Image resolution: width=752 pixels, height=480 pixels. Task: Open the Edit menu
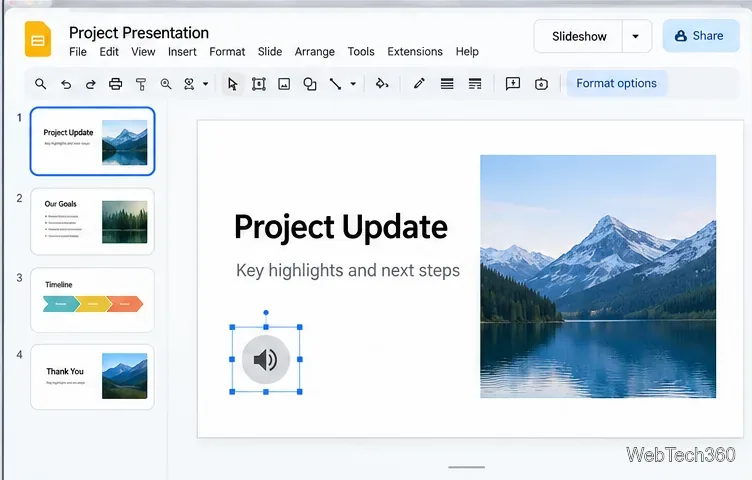tap(109, 52)
